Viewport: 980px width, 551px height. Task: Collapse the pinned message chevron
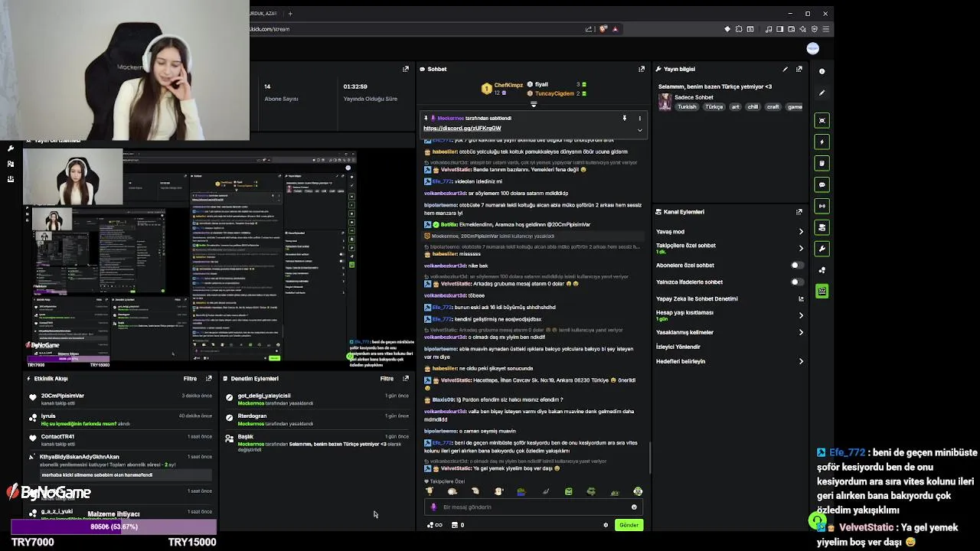(x=640, y=129)
